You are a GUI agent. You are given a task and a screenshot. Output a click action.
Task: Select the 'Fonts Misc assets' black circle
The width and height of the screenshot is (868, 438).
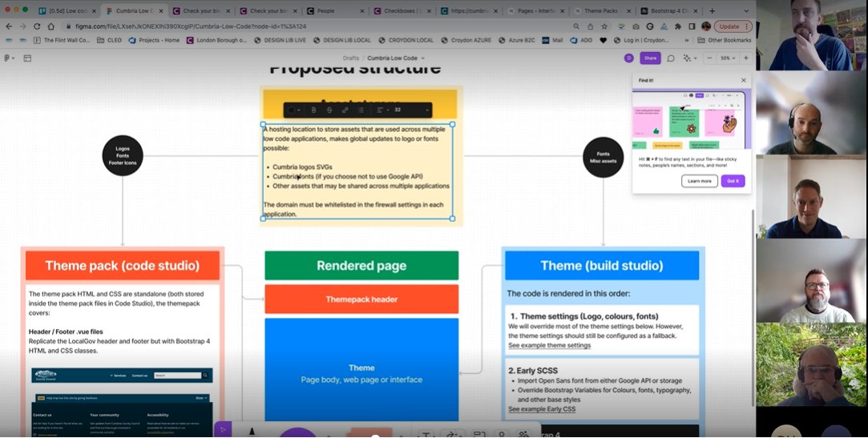click(603, 158)
